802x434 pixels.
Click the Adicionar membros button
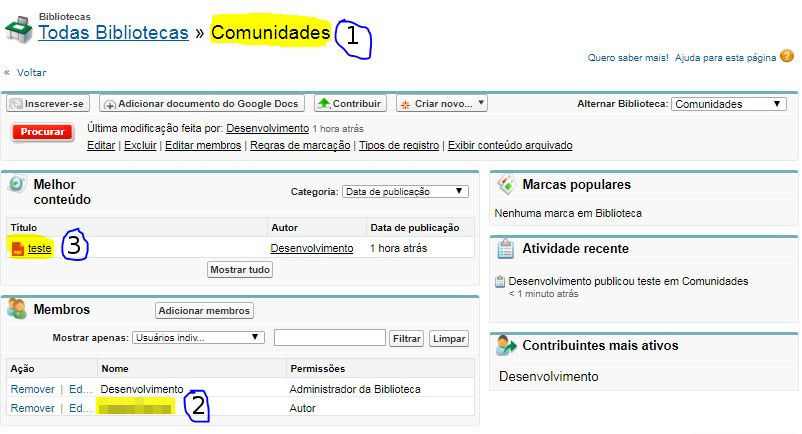pos(204,310)
